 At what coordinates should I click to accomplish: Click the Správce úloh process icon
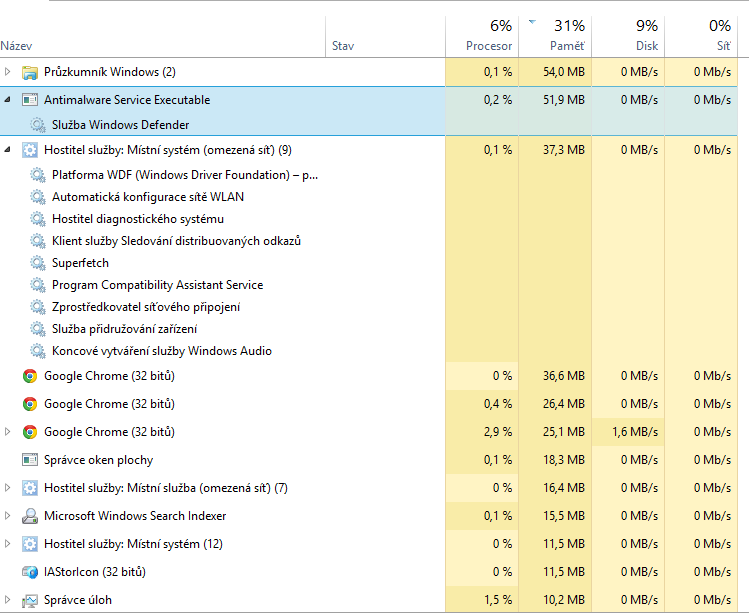pos(30,600)
